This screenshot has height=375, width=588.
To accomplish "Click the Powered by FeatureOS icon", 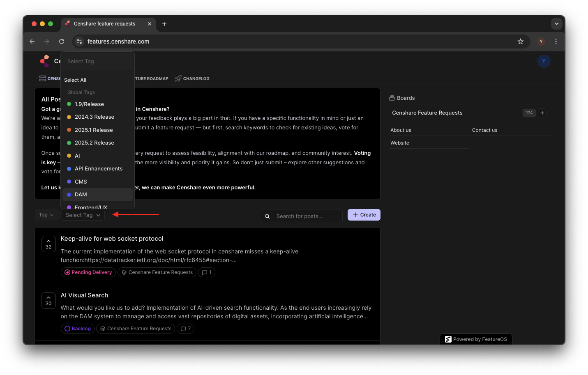I will (448, 339).
